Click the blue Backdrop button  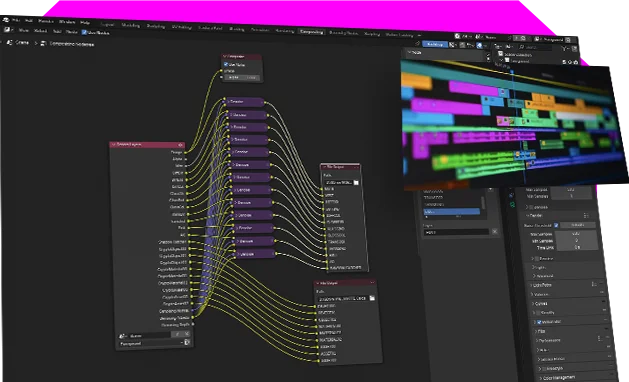click(x=435, y=44)
